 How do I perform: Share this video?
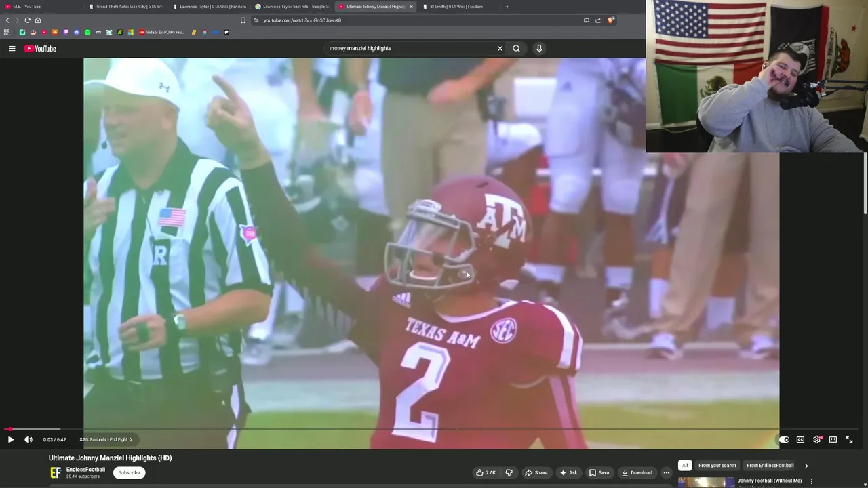pos(536,472)
